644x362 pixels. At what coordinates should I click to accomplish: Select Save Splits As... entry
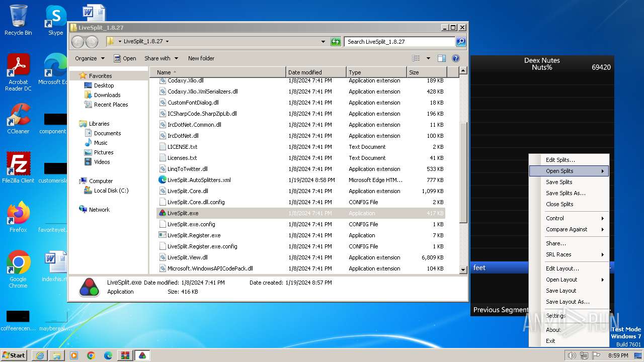[x=569, y=193]
